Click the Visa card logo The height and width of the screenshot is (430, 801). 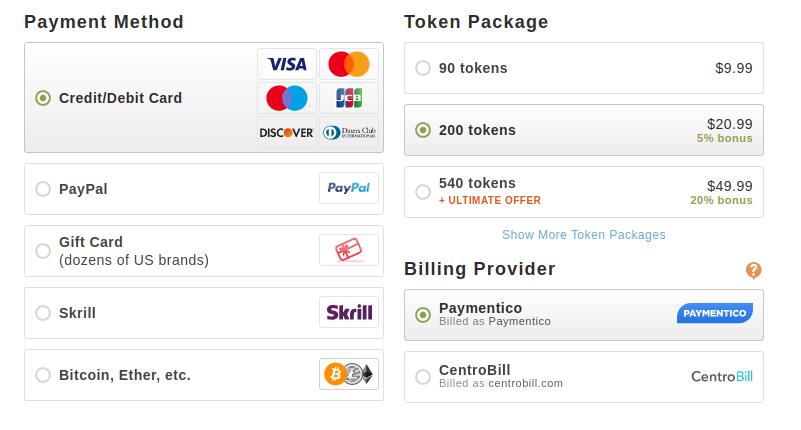[x=287, y=64]
